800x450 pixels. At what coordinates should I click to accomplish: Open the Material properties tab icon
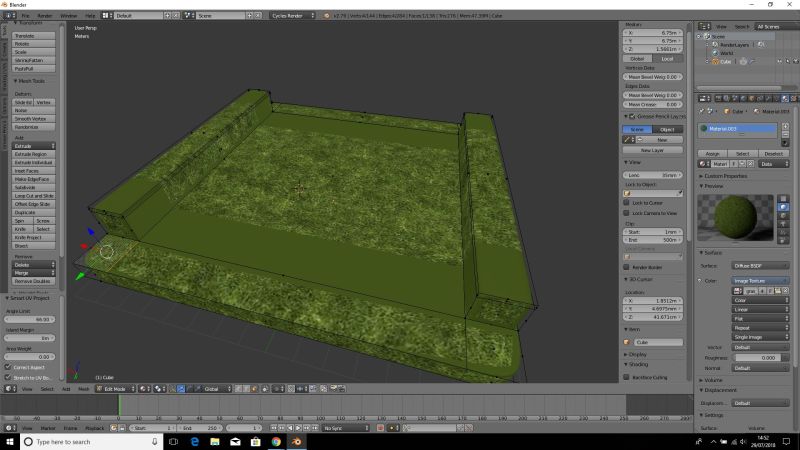click(785, 98)
